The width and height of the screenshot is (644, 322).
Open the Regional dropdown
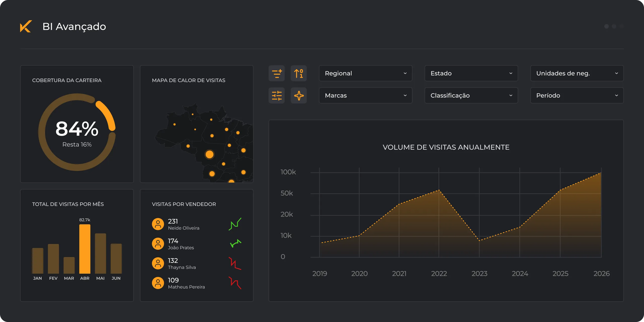coord(365,73)
